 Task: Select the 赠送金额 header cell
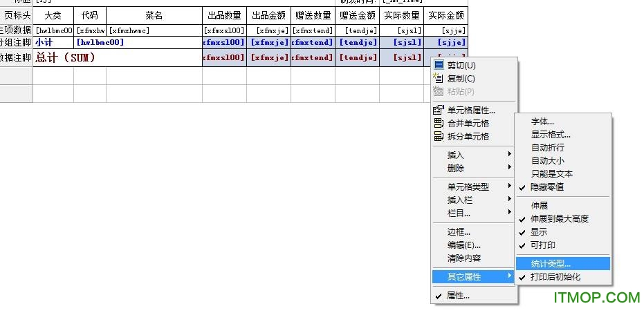point(358,16)
